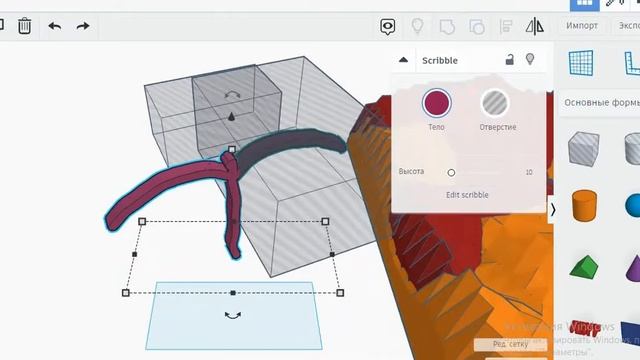Select the Ruler tool
640x360 pixels.
point(632,63)
